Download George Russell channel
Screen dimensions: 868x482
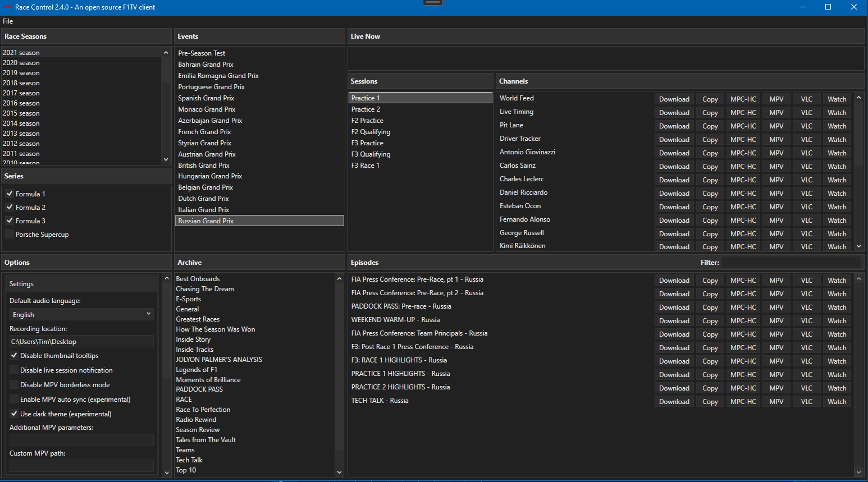click(x=674, y=233)
